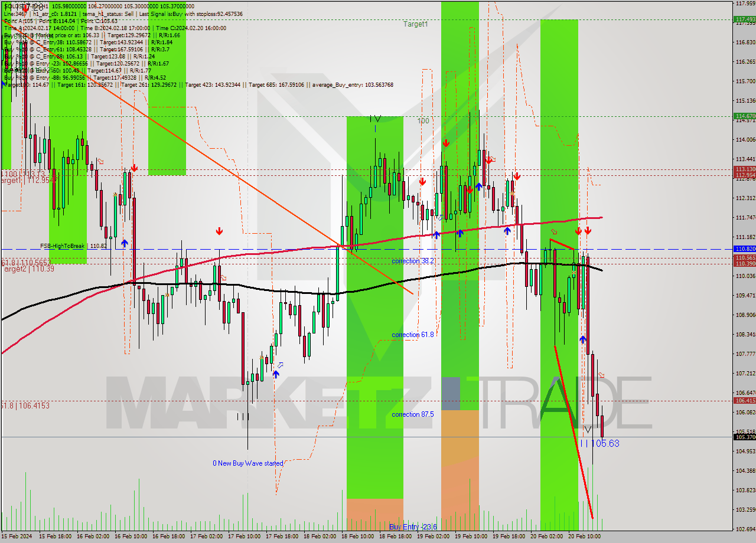
Task: Click the green 114.670 price tag
Action: pyautogui.click(x=745, y=116)
